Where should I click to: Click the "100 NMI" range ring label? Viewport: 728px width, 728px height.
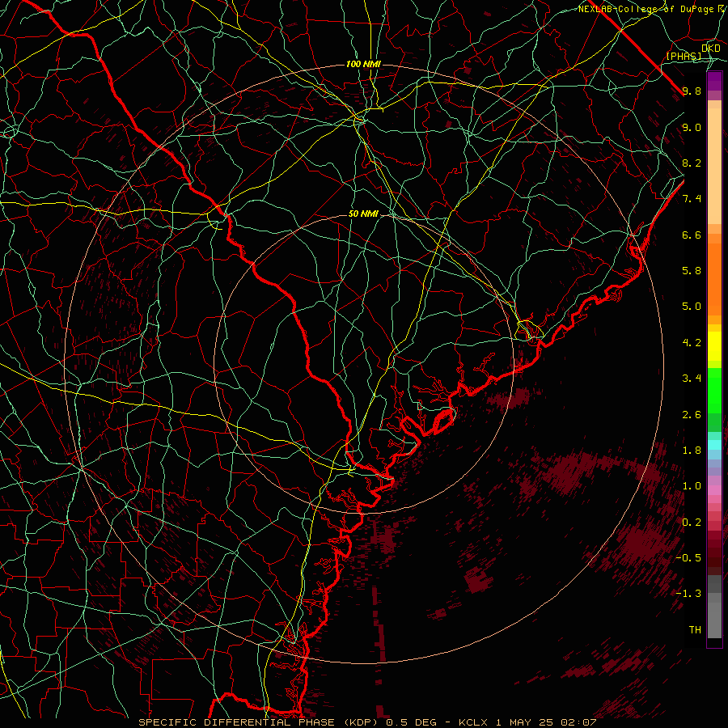(x=363, y=64)
